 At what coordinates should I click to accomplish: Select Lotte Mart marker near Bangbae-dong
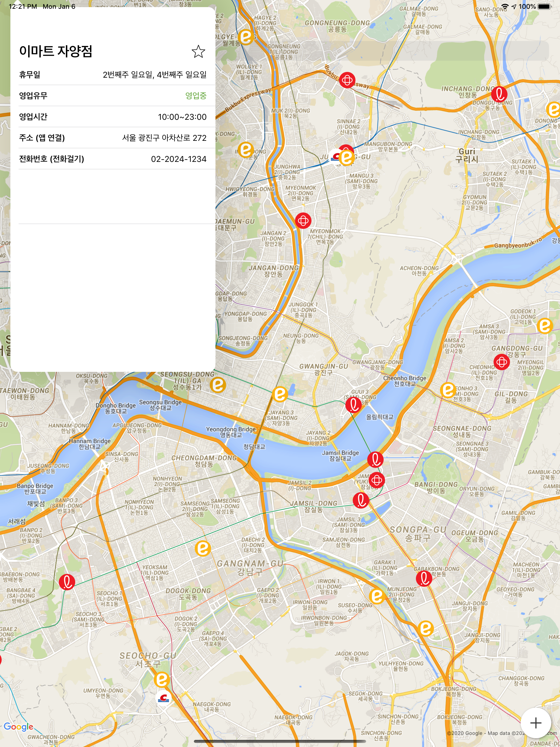pos(67,582)
